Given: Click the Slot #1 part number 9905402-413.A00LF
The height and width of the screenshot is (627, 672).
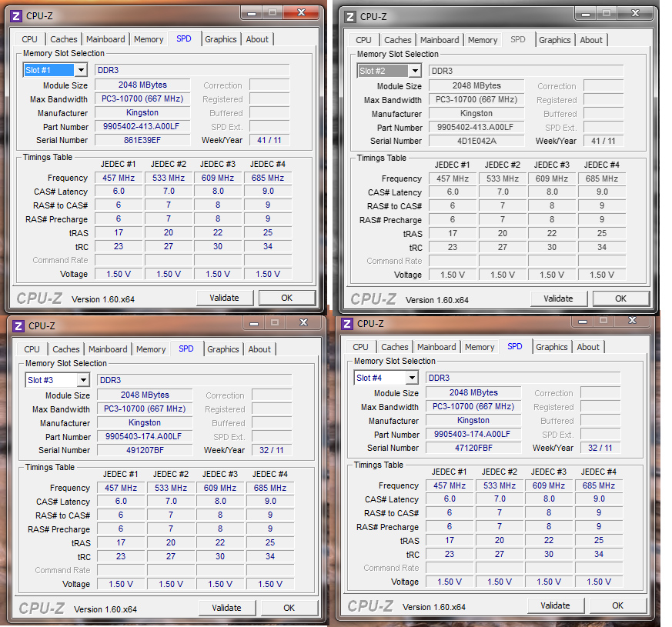Looking at the screenshot, I should (142, 126).
